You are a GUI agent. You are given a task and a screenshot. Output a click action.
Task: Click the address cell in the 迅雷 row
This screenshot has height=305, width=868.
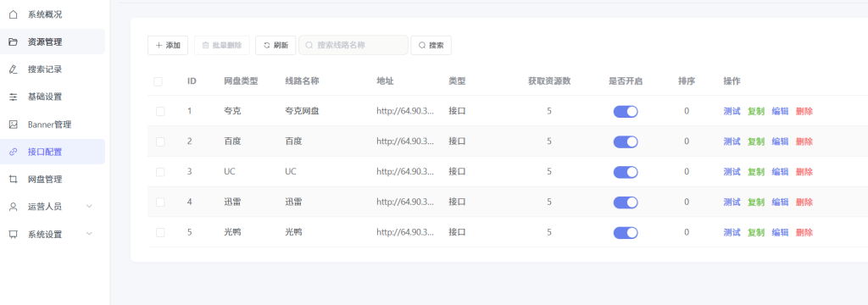[x=405, y=202]
